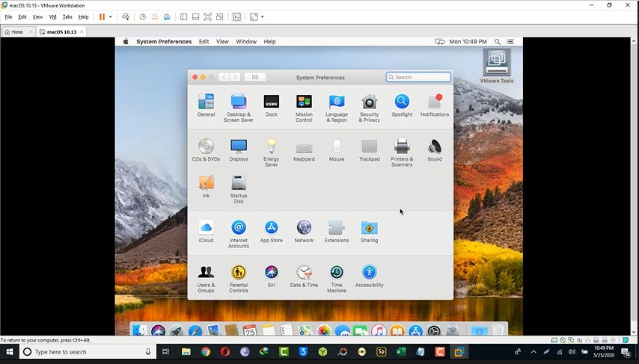Take a VM snapshot from toolbar
This screenshot has width=639, height=364.
click(143, 16)
